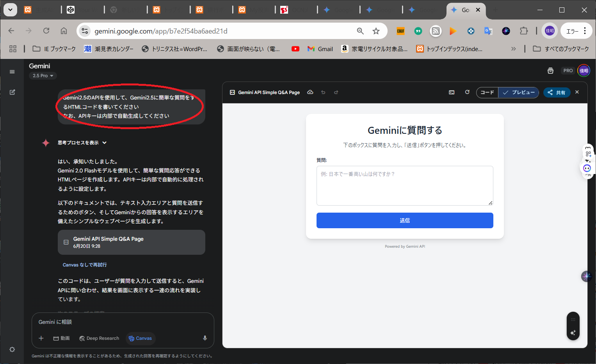Image resolution: width=596 pixels, height=364 pixels.
Task: Click the 共有 share button
Action: point(557,92)
